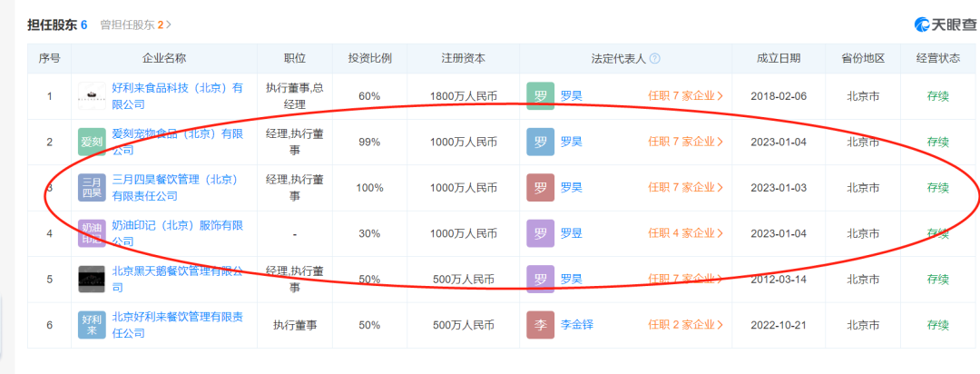Click 罗昊 name in 北京黑天鹅 row
The height and width of the screenshot is (374, 980).
coord(572,279)
